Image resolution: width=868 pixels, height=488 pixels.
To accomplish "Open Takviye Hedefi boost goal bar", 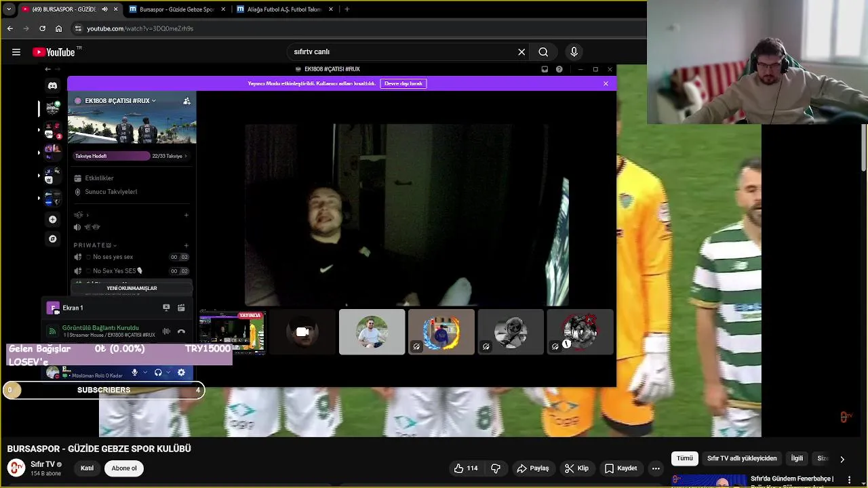I will coord(131,156).
